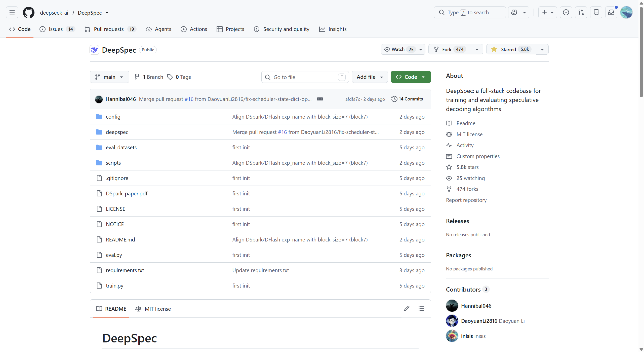Open Custom properties in About
Viewport: 644px width, 352px height.
click(478, 156)
